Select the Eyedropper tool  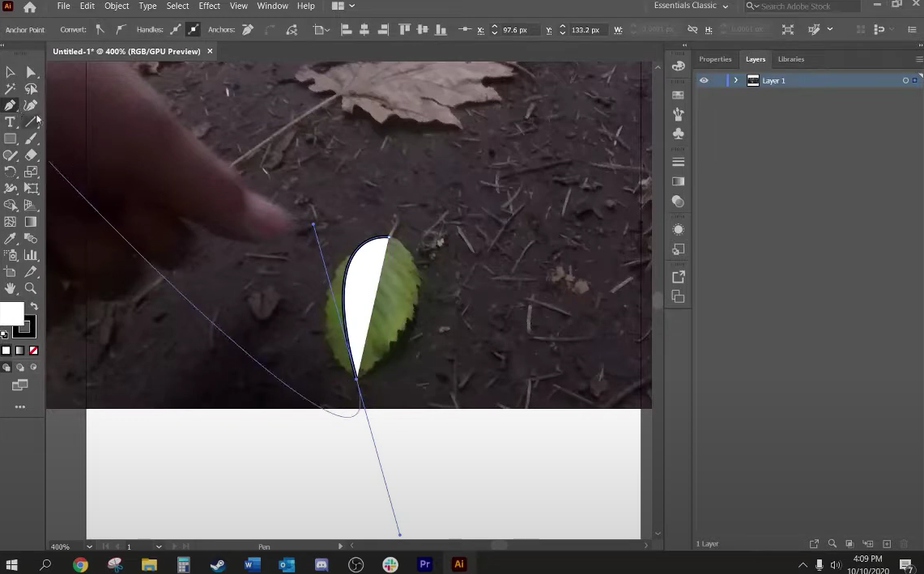click(x=10, y=239)
